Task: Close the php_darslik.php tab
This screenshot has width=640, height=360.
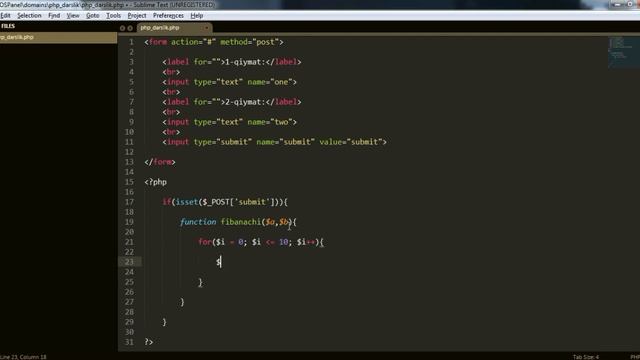Action: [x=207, y=28]
